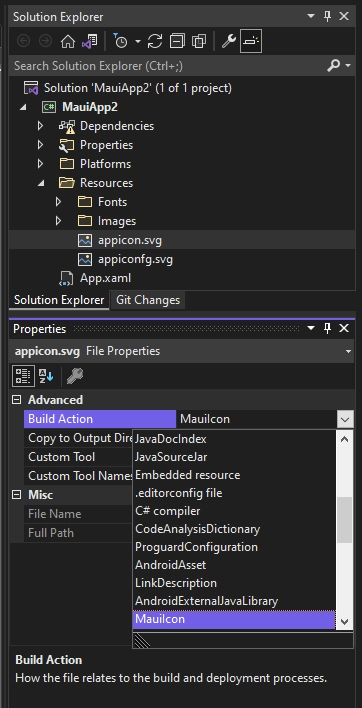This screenshot has width=362, height=708.
Task: Collapse the Resources folder
Action: (x=41, y=183)
